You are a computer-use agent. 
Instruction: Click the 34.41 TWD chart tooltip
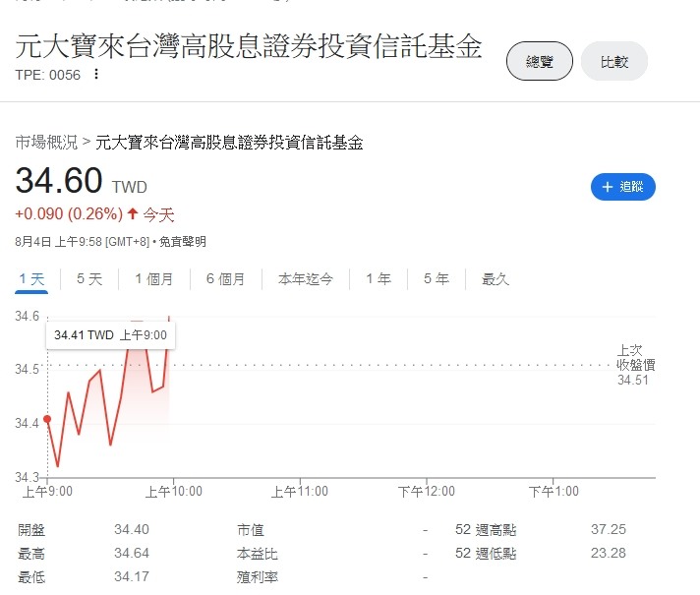pyautogui.click(x=110, y=335)
